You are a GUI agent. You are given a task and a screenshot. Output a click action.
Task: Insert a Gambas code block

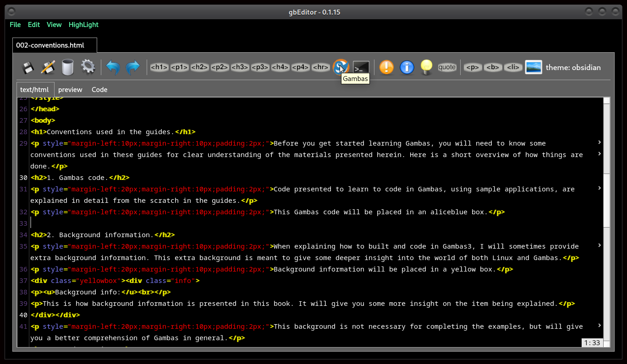(x=340, y=67)
